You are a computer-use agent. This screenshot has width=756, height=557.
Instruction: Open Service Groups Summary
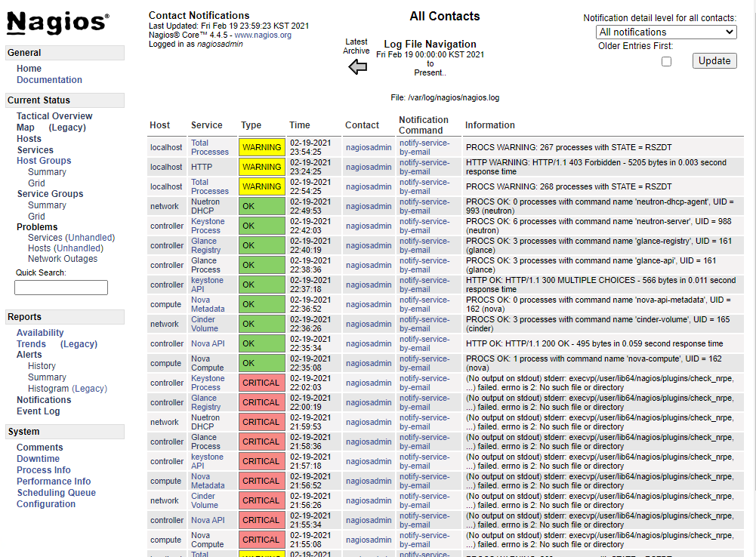coord(47,205)
